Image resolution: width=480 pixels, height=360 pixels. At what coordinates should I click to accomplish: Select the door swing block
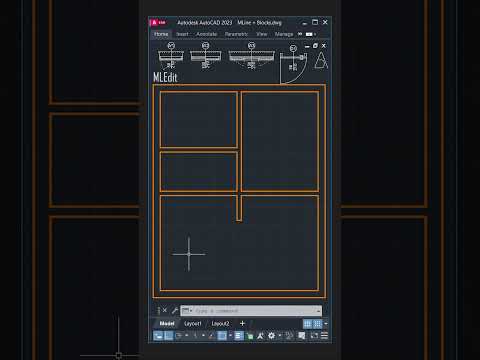pos(293,64)
